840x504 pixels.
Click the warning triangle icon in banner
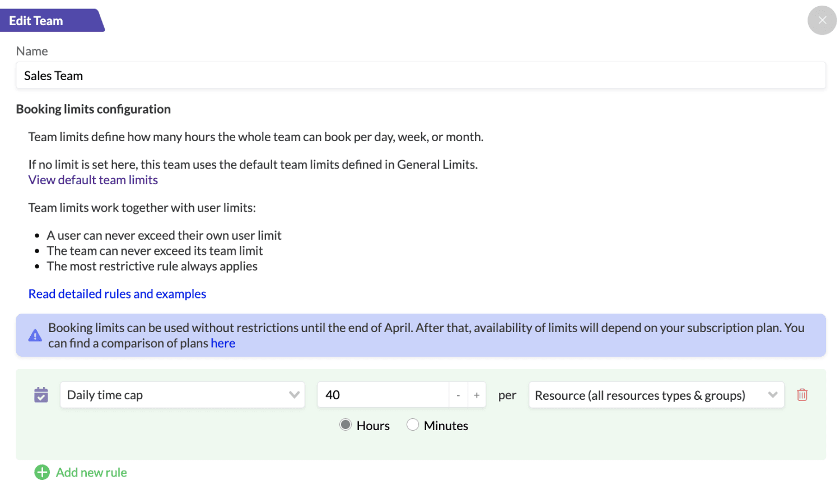pos(35,335)
